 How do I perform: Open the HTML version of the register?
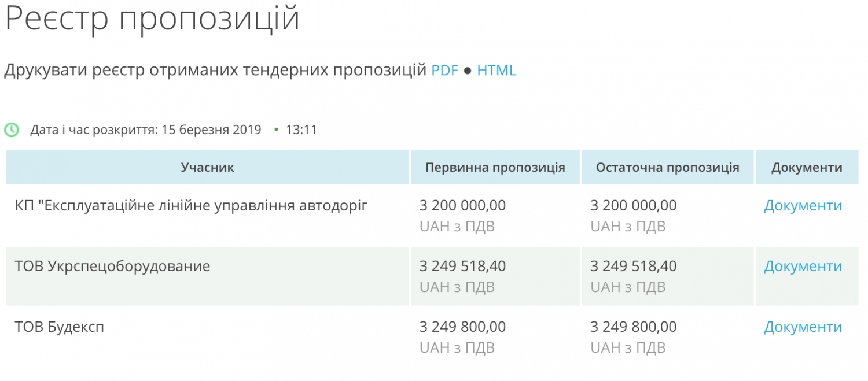pyautogui.click(x=496, y=71)
